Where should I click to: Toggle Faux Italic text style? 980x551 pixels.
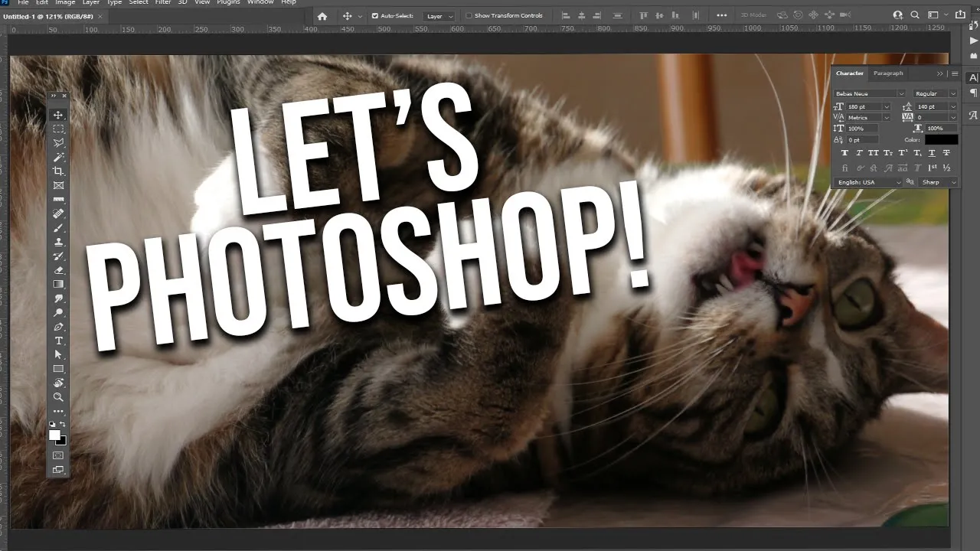860,153
